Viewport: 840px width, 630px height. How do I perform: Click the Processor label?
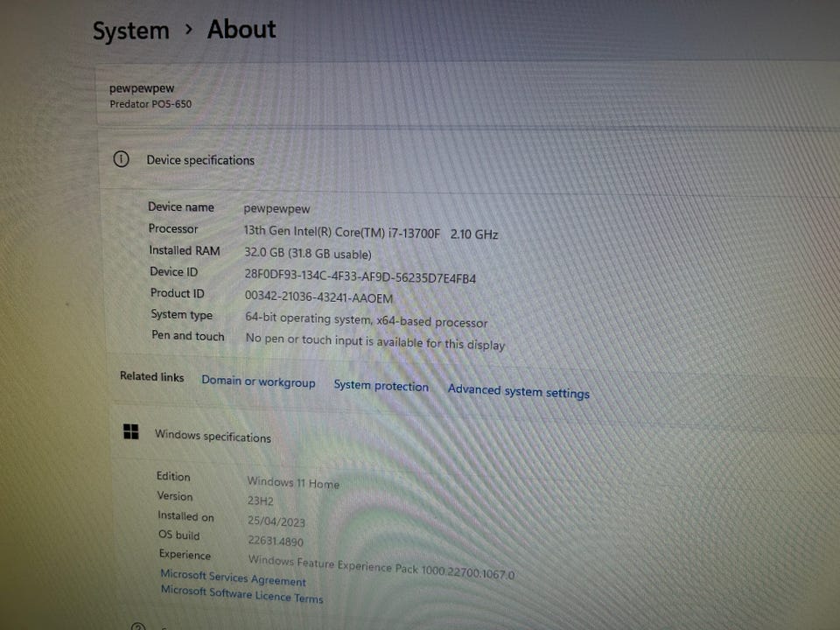(x=173, y=228)
